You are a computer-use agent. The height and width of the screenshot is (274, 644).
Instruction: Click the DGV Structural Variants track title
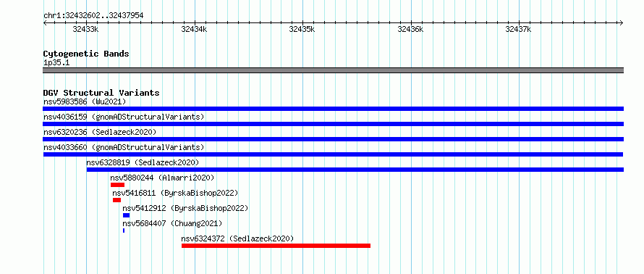click(x=101, y=93)
